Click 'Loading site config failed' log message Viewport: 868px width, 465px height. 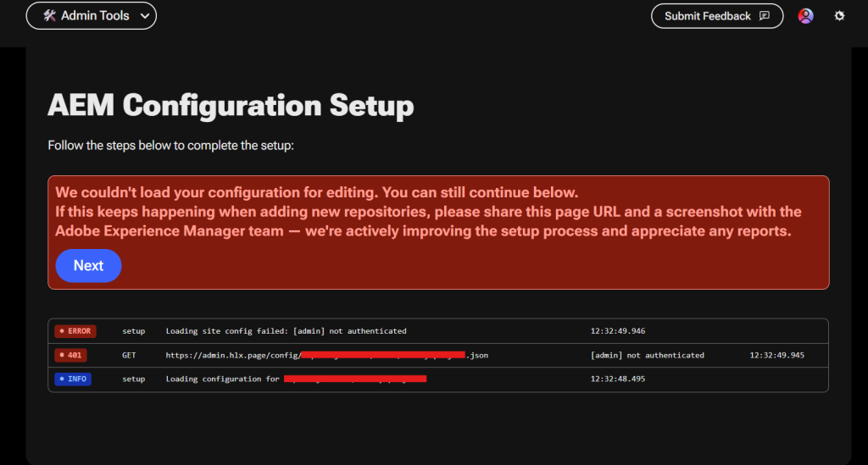click(x=287, y=331)
